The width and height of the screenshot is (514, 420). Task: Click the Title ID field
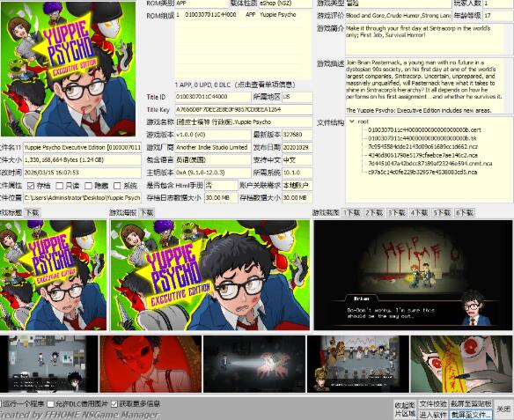click(x=213, y=97)
